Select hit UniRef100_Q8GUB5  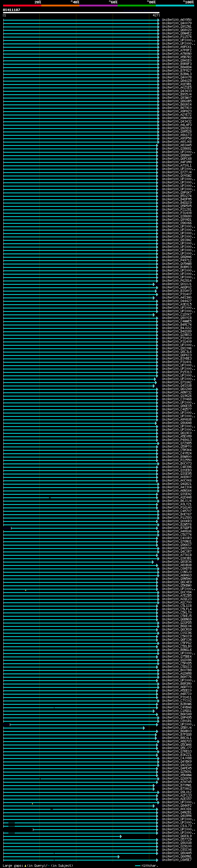click(x=176, y=101)
